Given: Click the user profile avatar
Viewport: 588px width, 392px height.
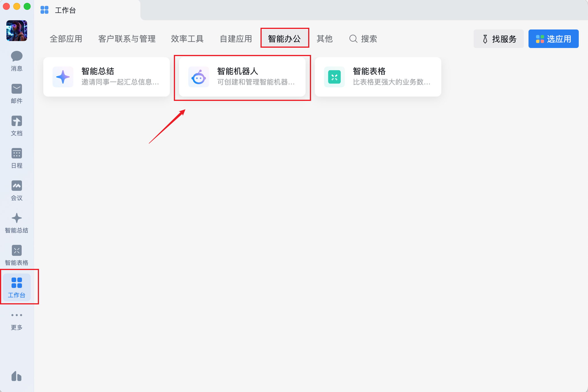Looking at the screenshot, I should pyautogui.click(x=17, y=31).
